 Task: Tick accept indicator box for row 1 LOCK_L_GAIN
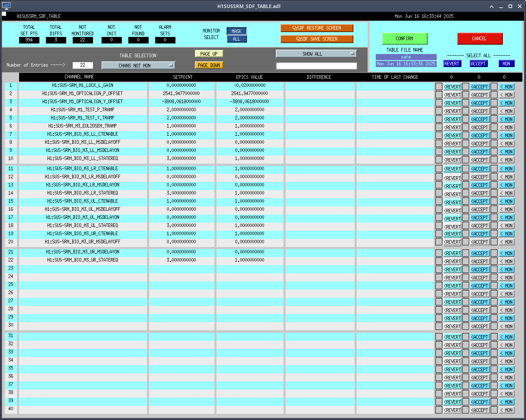click(466, 87)
